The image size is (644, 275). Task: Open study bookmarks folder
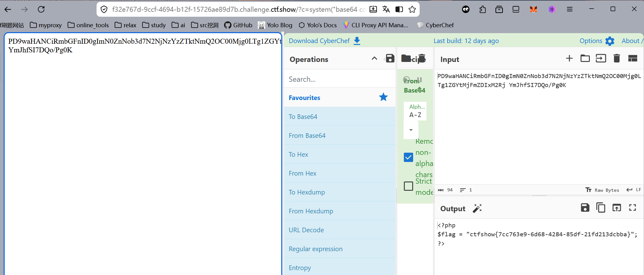(x=154, y=25)
